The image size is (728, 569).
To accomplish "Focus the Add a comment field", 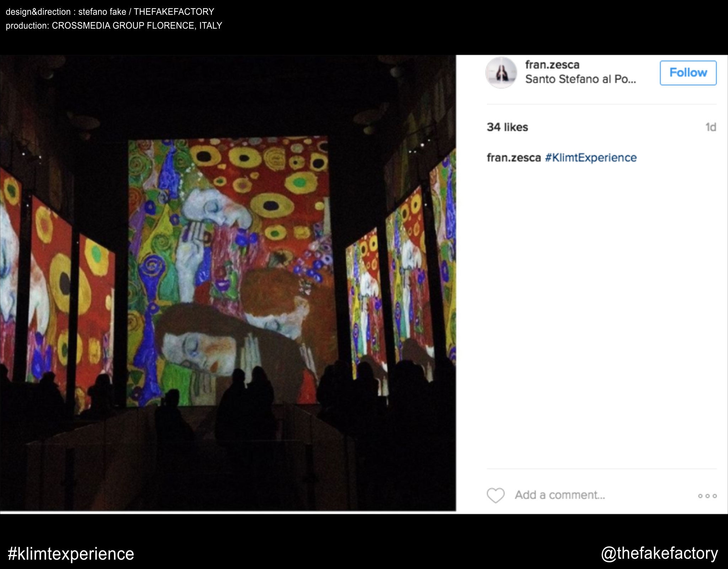I will (x=560, y=495).
